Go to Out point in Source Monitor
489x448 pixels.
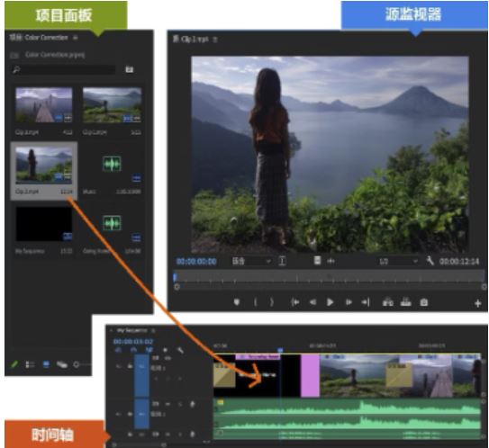(x=366, y=302)
